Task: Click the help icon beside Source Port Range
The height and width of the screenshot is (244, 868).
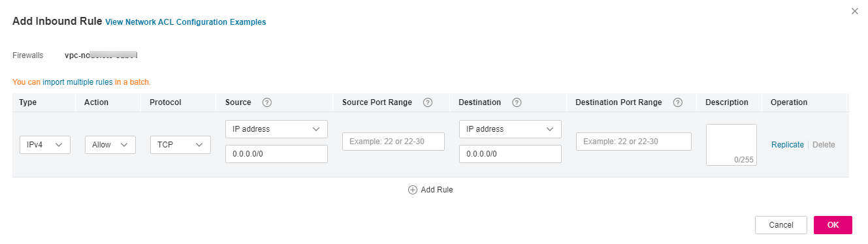Action: (428, 102)
